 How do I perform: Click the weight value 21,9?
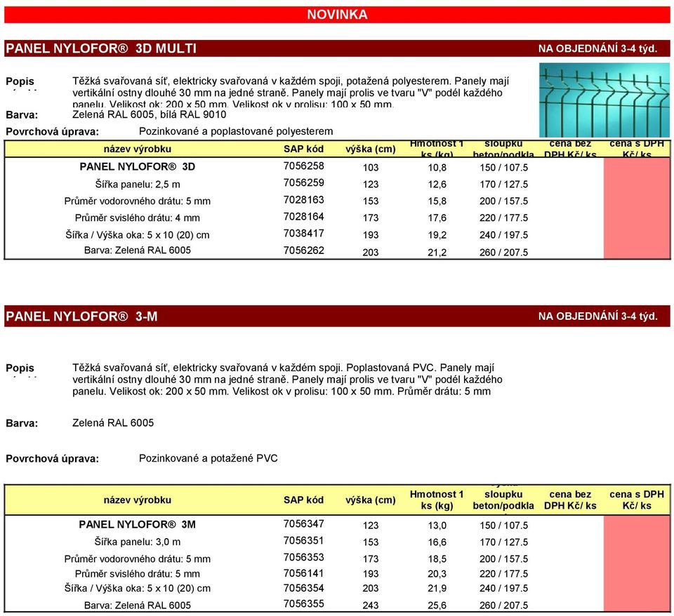point(437,589)
